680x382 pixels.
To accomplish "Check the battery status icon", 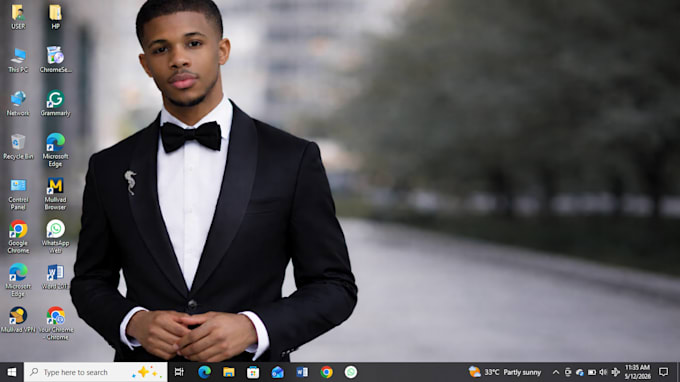I will coord(592,372).
